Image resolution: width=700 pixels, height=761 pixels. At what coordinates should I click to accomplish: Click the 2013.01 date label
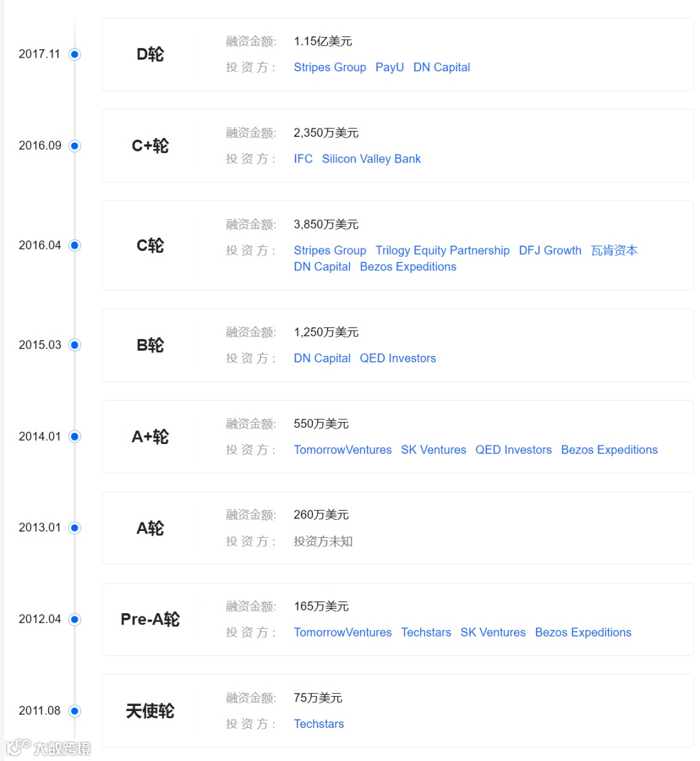[x=40, y=528]
